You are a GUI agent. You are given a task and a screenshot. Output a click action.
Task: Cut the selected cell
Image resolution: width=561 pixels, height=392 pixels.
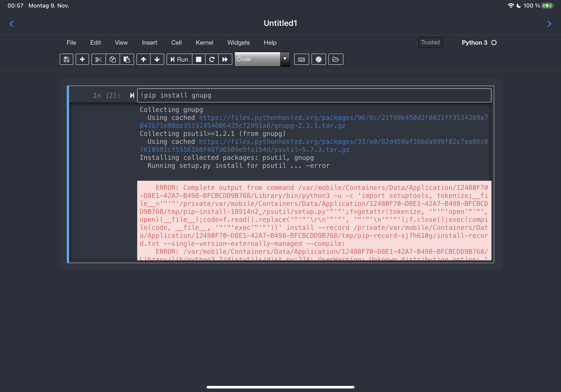(x=98, y=59)
